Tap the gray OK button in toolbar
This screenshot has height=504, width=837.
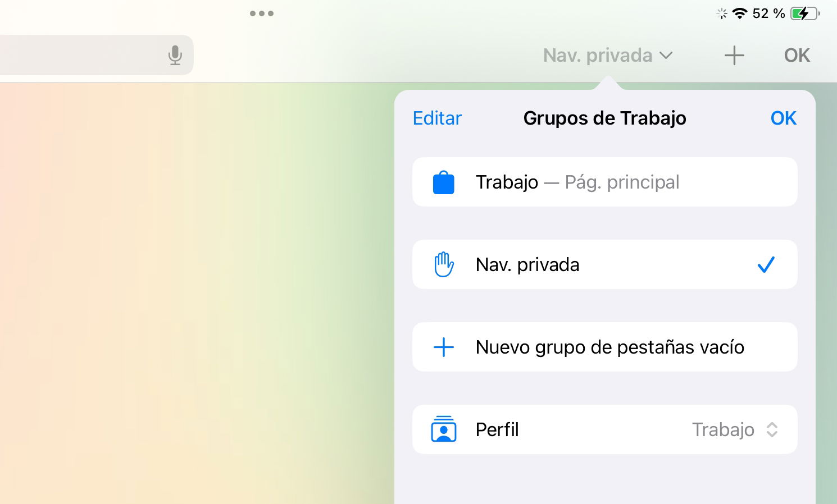pos(797,55)
